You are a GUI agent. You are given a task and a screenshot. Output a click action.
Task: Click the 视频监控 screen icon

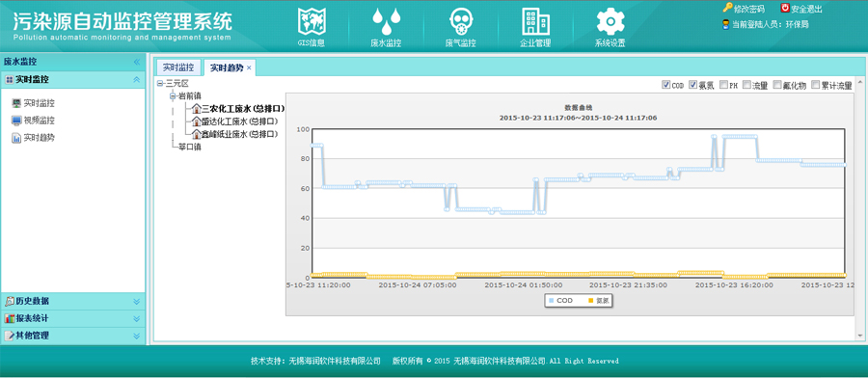coord(16,121)
